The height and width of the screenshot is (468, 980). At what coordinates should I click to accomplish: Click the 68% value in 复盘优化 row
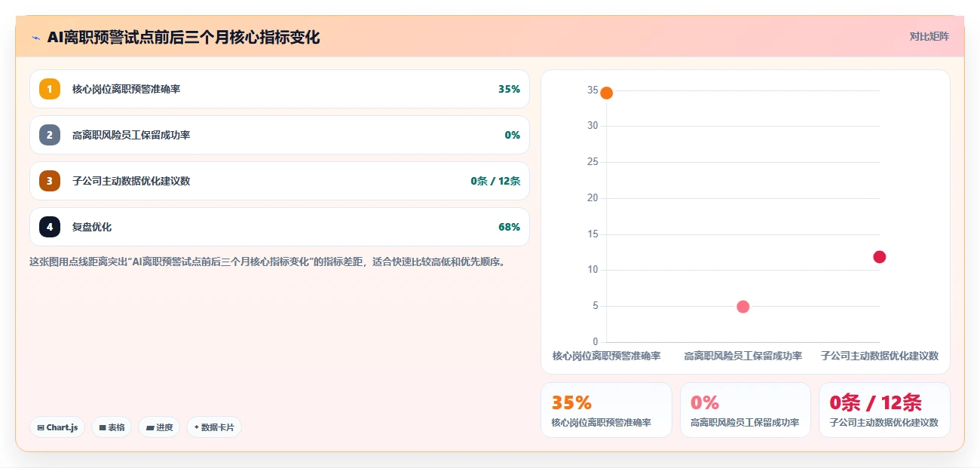click(x=509, y=227)
